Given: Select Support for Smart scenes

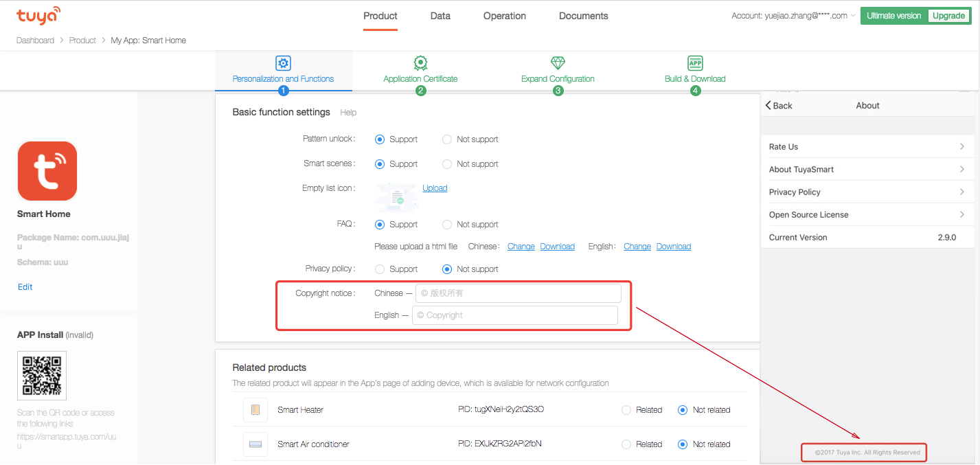Looking at the screenshot, I should tap(380, 164).
